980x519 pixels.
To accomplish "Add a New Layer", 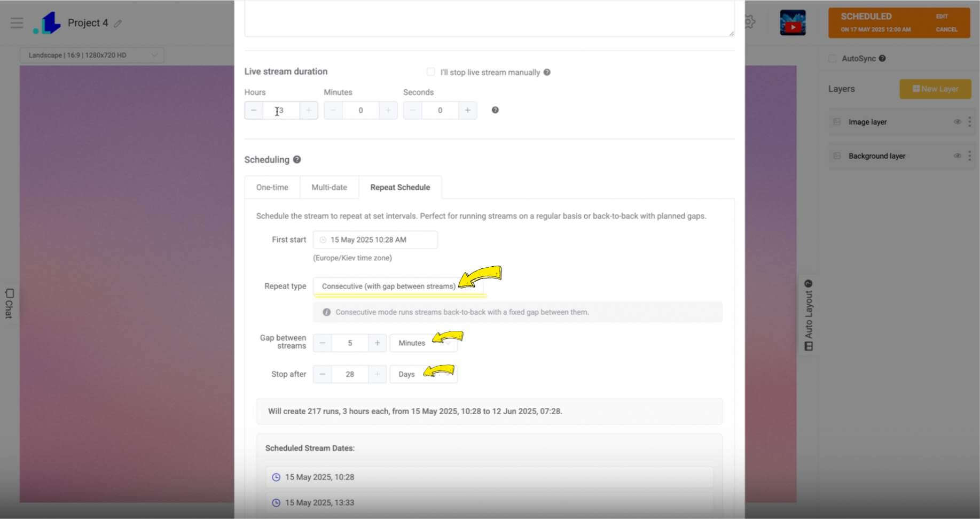I will [935, 89].
